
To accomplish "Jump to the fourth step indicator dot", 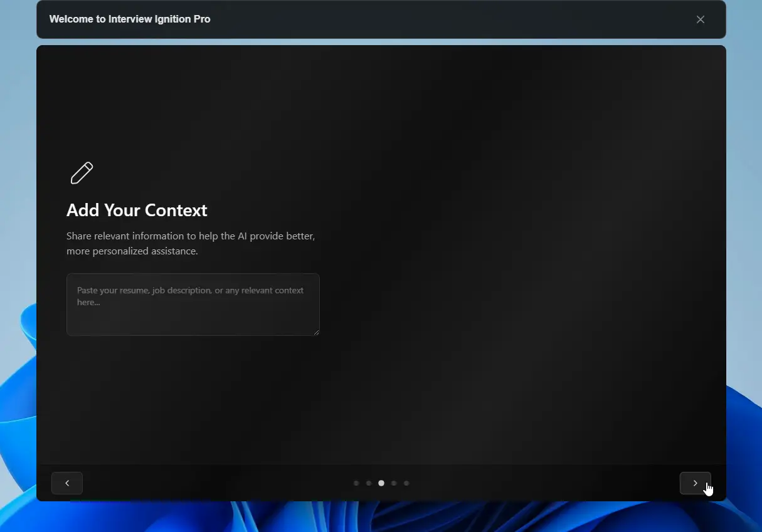I will point(394,483).
